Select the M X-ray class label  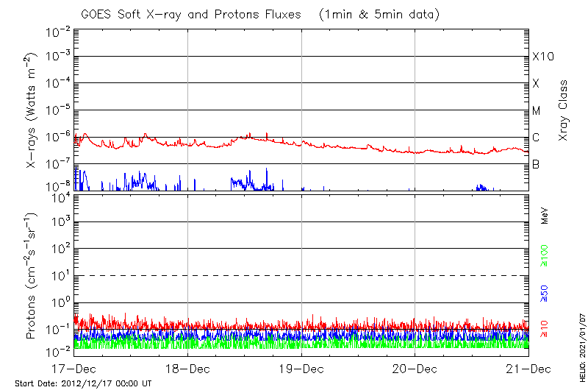537,111
